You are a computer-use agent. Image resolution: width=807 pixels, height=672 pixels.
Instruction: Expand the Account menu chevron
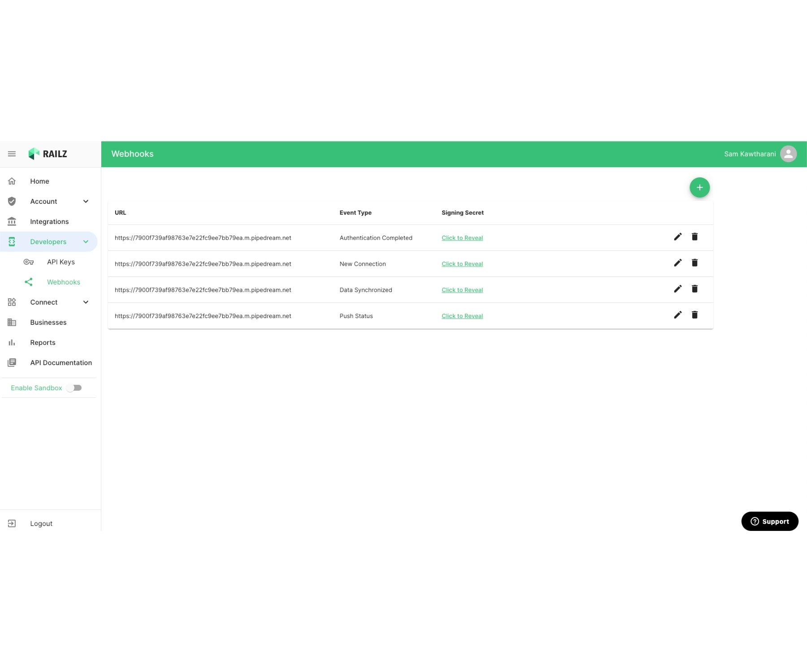point(86,202)
